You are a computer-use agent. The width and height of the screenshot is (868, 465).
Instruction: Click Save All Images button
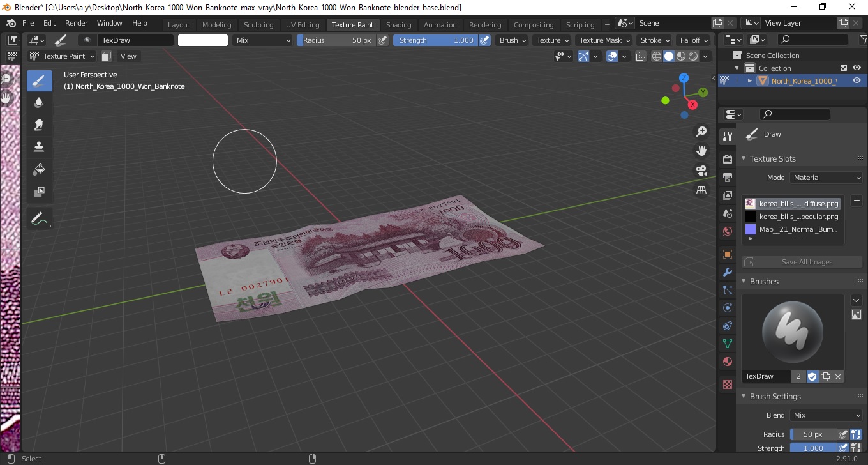[802, 262]
